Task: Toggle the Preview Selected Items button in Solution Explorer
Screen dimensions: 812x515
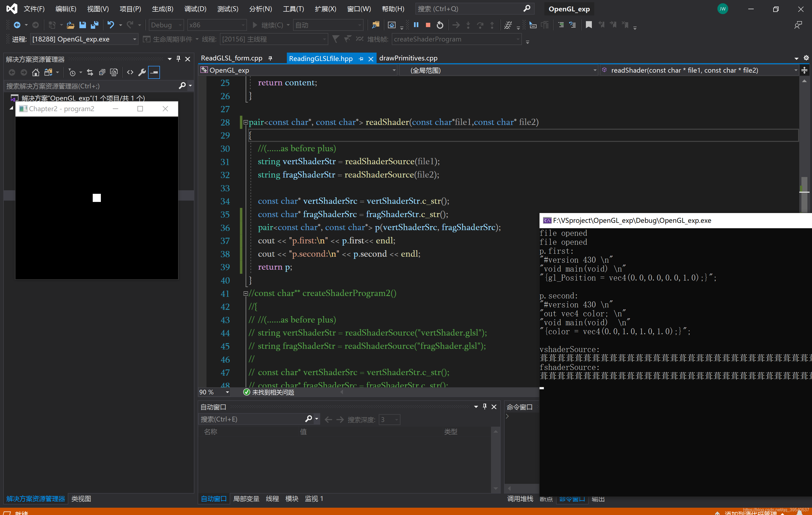Action: click(x=154, y=72)
